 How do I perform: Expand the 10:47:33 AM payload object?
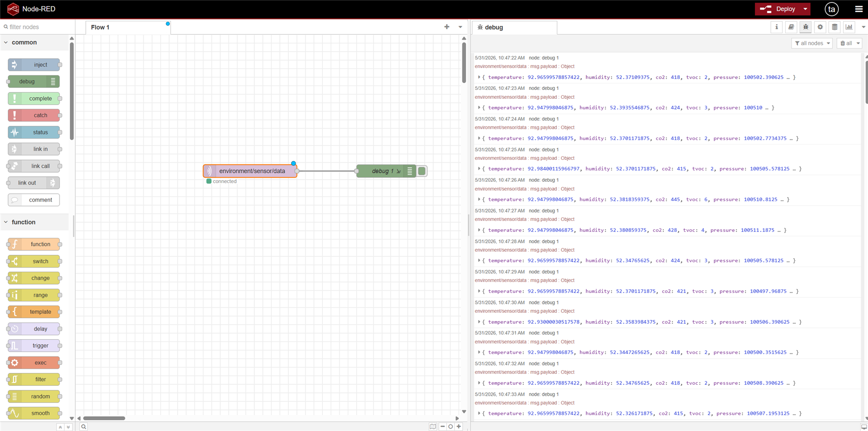tap(479, 413)
